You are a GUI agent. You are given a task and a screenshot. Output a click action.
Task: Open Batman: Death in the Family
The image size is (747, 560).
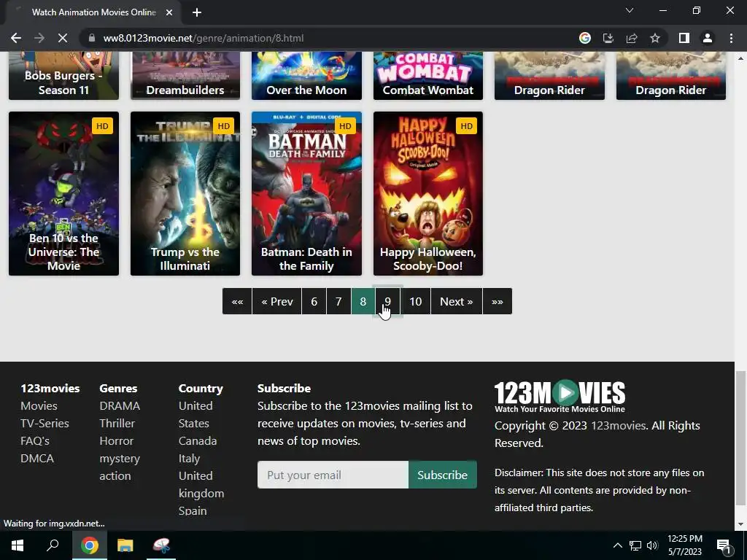coord(307,193)
